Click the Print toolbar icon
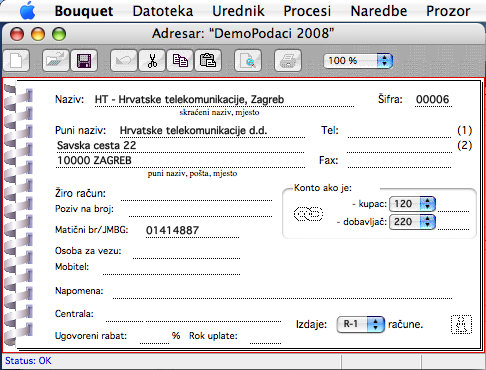The height and width of the screenshot is (370, 486). click(x=288, y=61)
